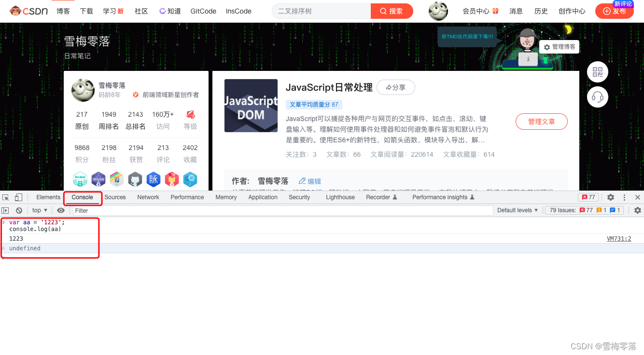Open the top context dropdown
The height and width of the screenshot is (355, 644).
pyautogui.click(x=40, y=210)
